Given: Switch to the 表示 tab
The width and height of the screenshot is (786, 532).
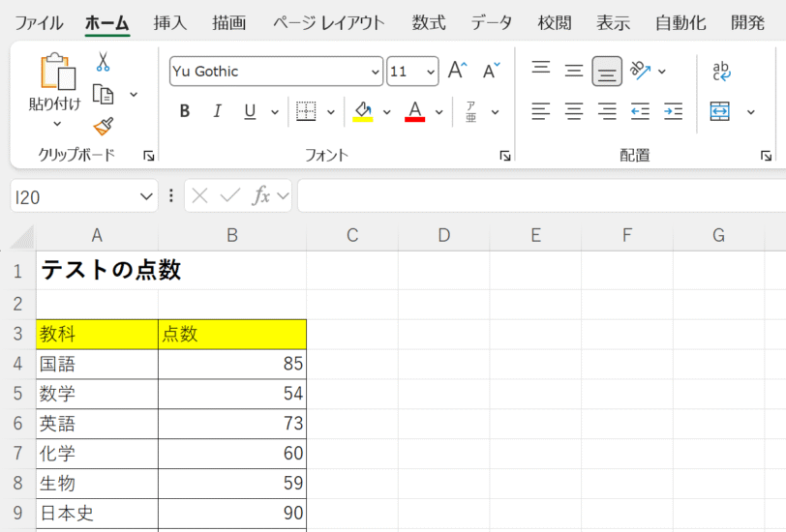Looking at the screenshot, I should (613, 23).
